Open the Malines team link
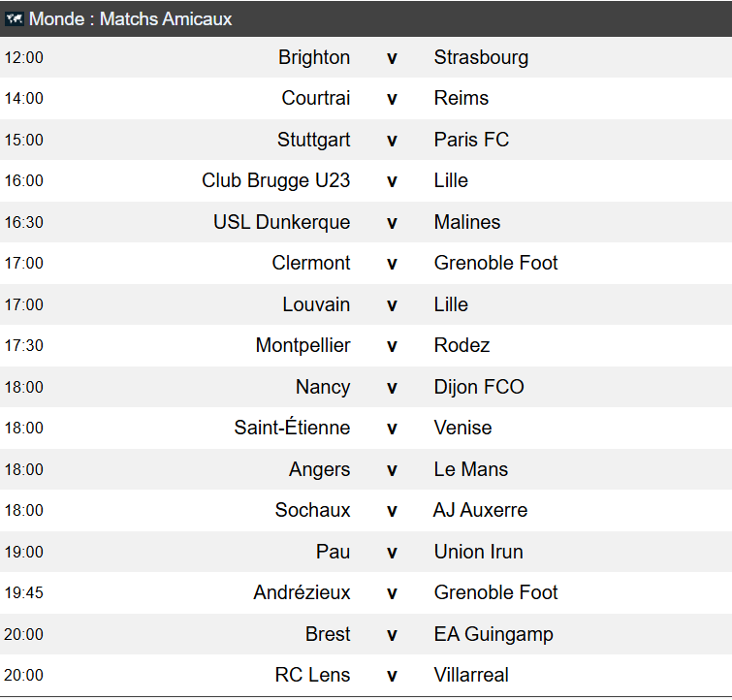Image resolution: width=732 pixels, height=700 pixels. pyautogui.click(x=467, y=222)
